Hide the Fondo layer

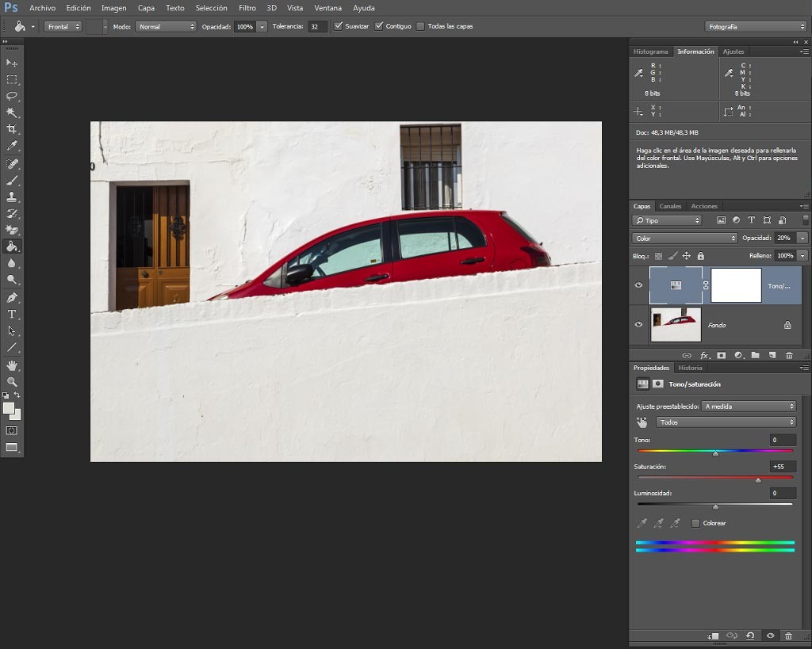638,325
